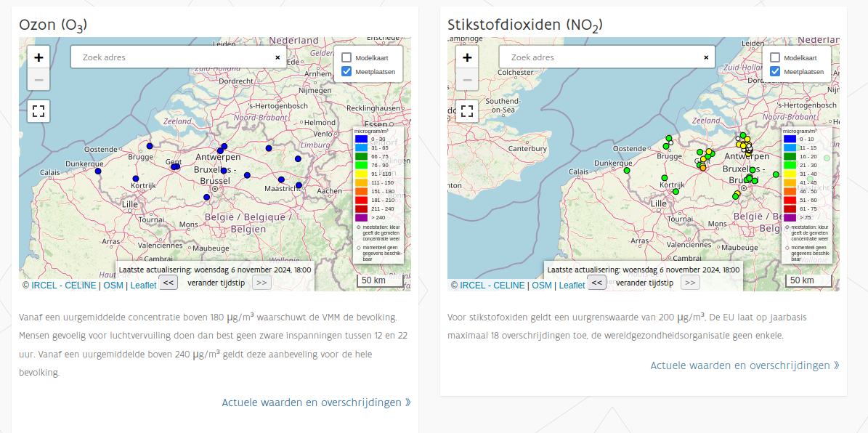Uncheck Meetplaatsen on the Ozon map
868x433 pixels.
pyautogui.click(x=346, y=72)
